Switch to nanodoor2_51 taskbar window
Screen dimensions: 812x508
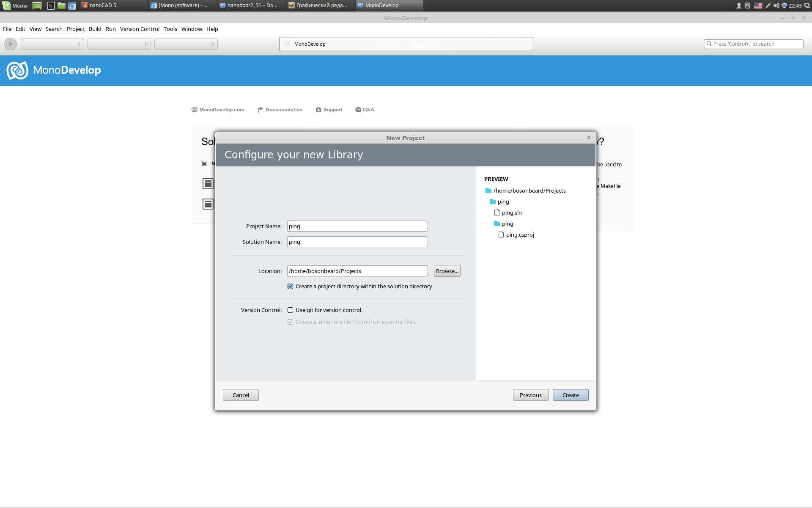point(251,6)
